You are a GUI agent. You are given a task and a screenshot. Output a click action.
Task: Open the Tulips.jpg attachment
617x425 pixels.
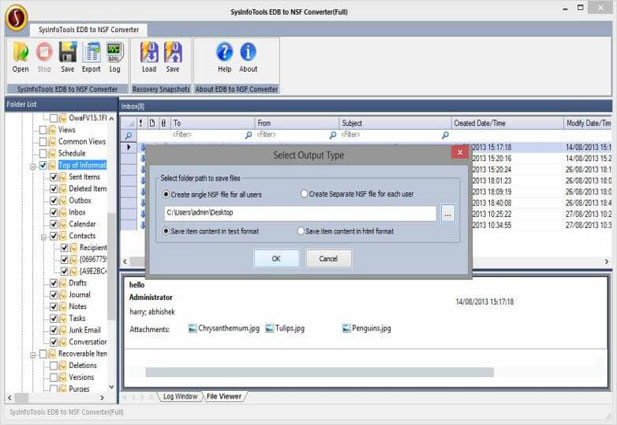[x=285, y=328]
